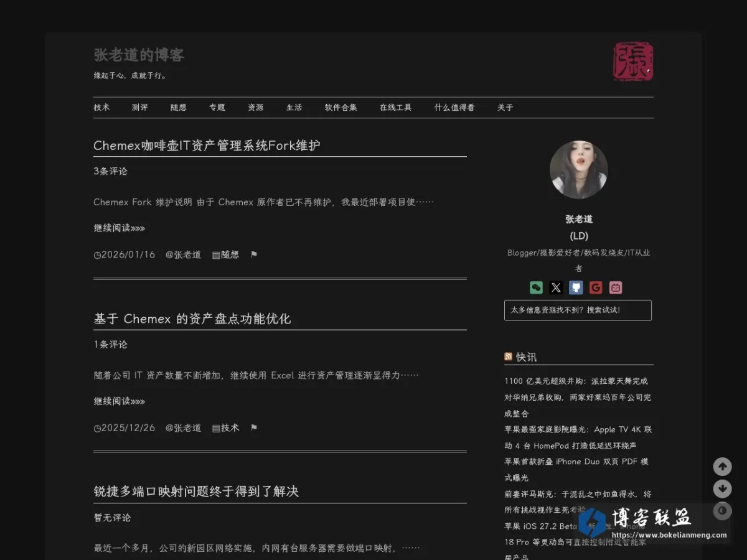The width and height of the screenshot is (747, 560).
Task: Open news item 前妻评马斯克
Action: (578, 502)
